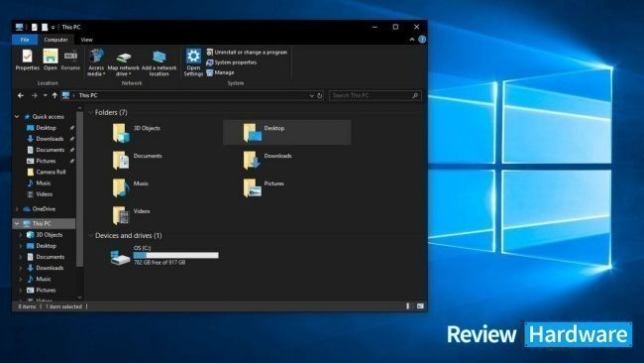This screenshot has width=644, height=363.
Task: Click the navigation pane scrollbar
Action: (79, 189)
